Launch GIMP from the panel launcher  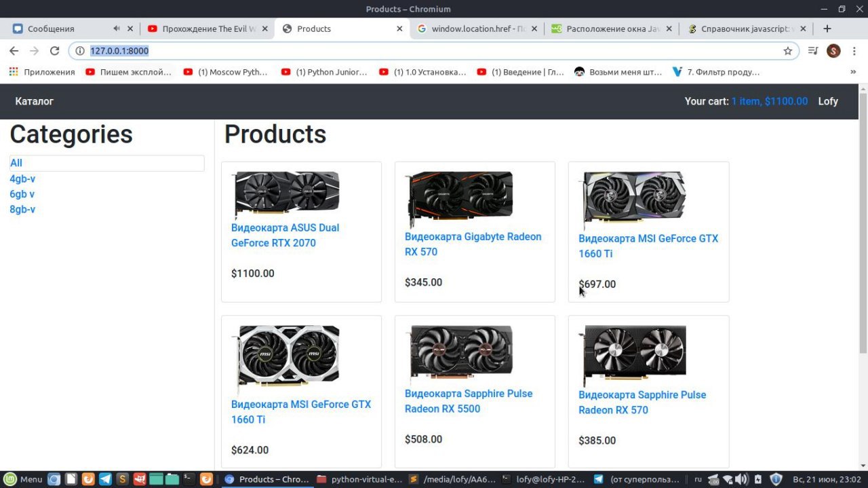point(139,479)
